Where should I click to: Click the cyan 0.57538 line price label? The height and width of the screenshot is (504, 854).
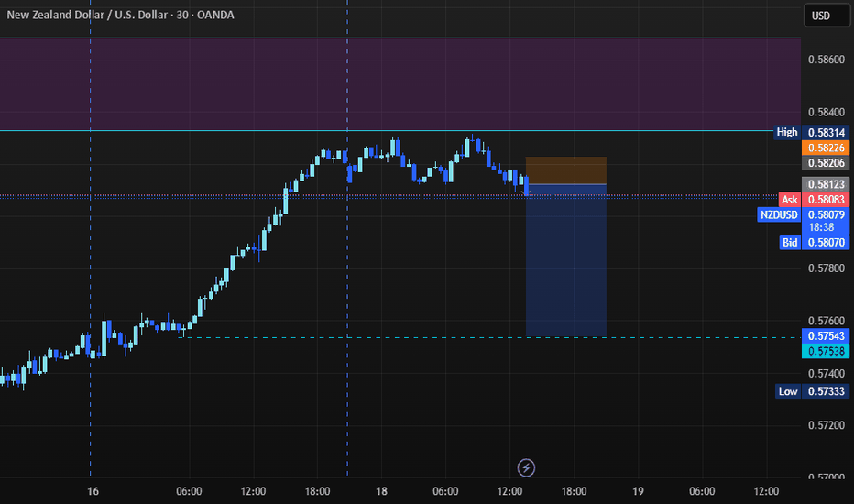[826, 352]
